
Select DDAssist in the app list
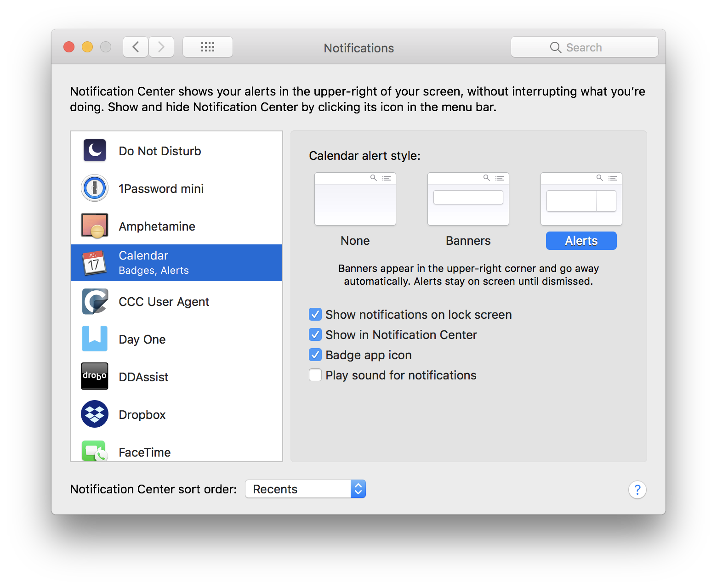tap(176, 376)
